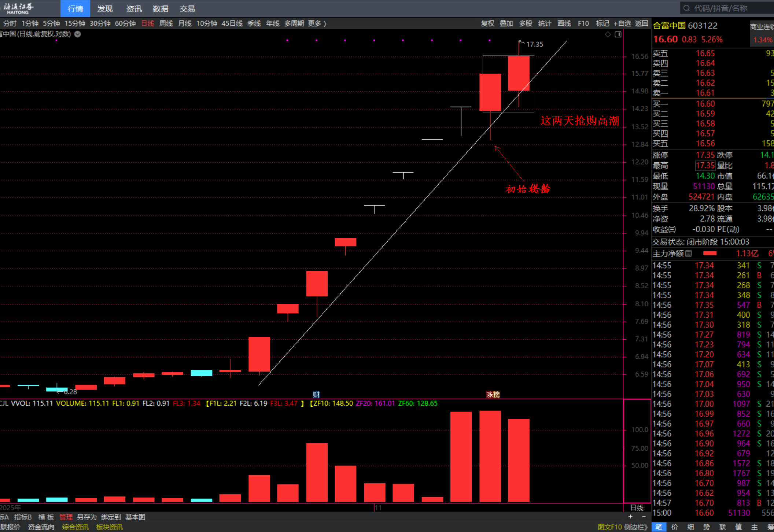Image resolution: width=774 pixels, height=532 pixels.
Task: Open 图文F10 link
Action: pos(610,527)
